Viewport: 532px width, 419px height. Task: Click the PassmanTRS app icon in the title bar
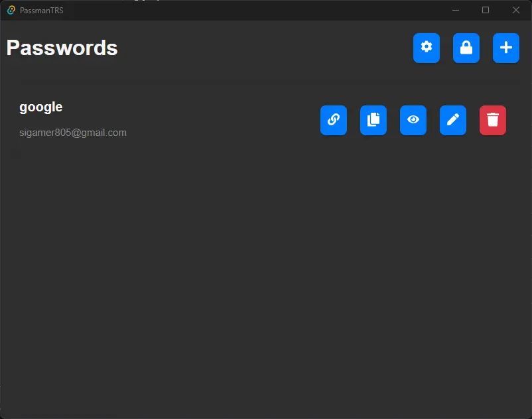point(11,10)
